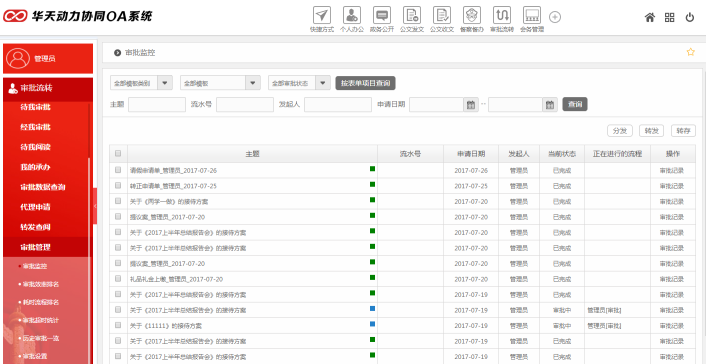
Task: Click the 按表单项目查询 button
Action: pyautogui.click(x=365, y=83)
